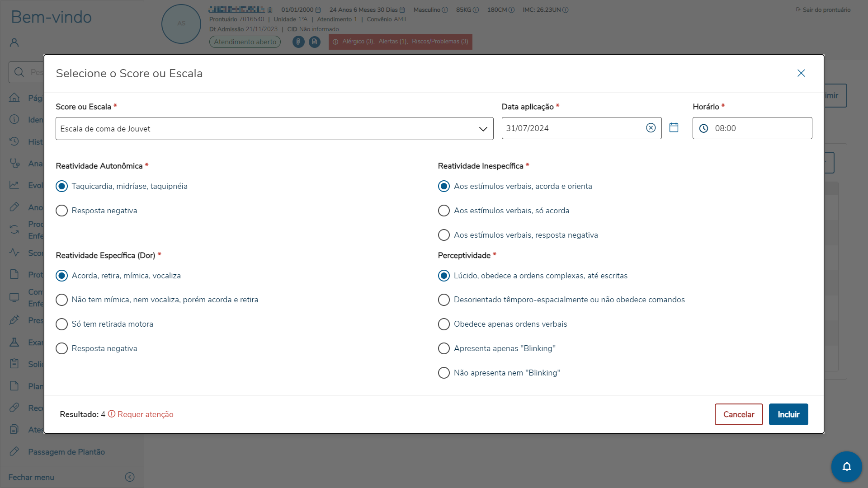This screenshot has height=488, width=868.
Task: Click the Incluir button
Action: 788,414
